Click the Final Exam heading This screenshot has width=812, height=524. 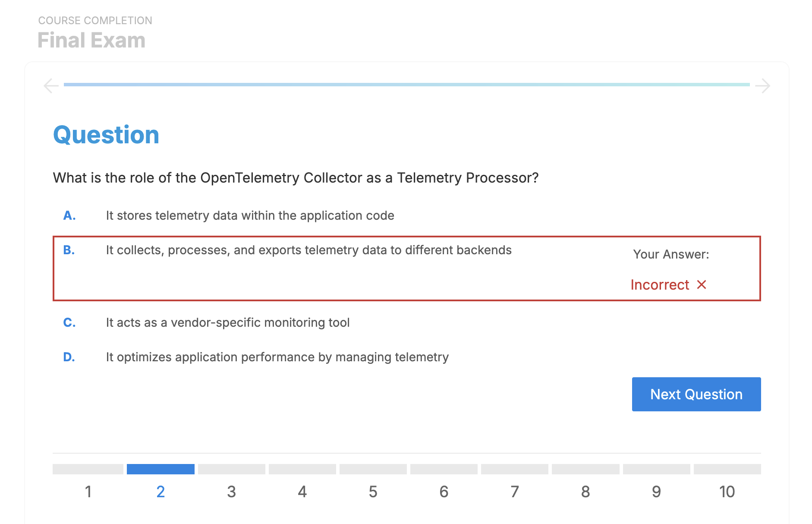pyautogui.click(x=91, y=40)
